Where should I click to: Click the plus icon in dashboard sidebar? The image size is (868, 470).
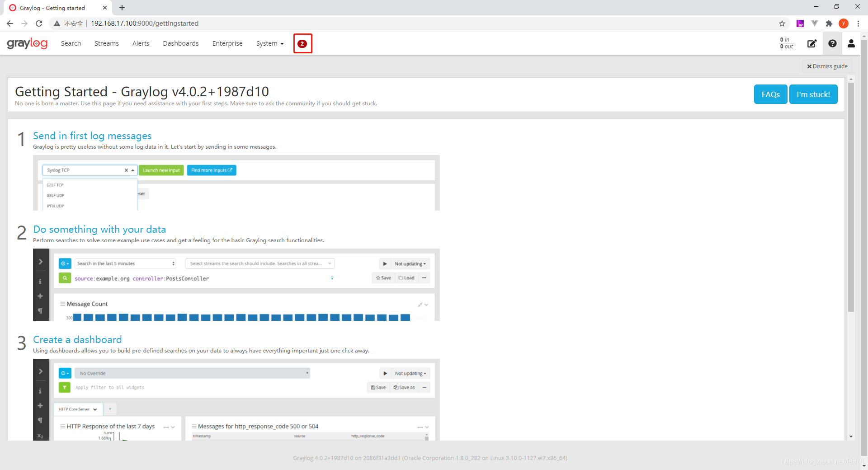[40, 405]
